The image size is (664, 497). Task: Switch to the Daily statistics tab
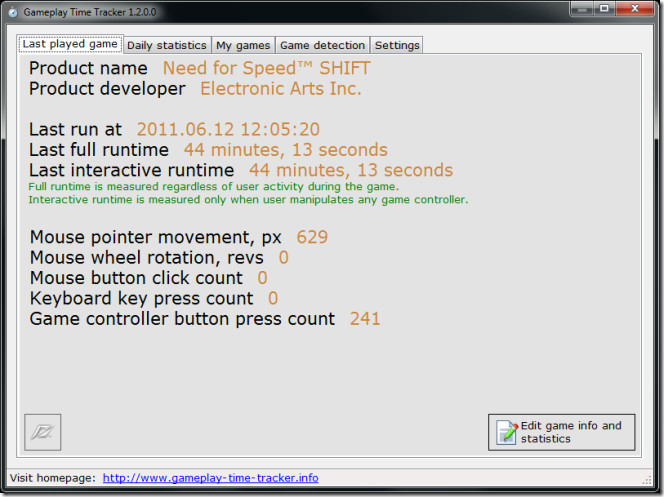pyautogui.click(x=167, y=45)
